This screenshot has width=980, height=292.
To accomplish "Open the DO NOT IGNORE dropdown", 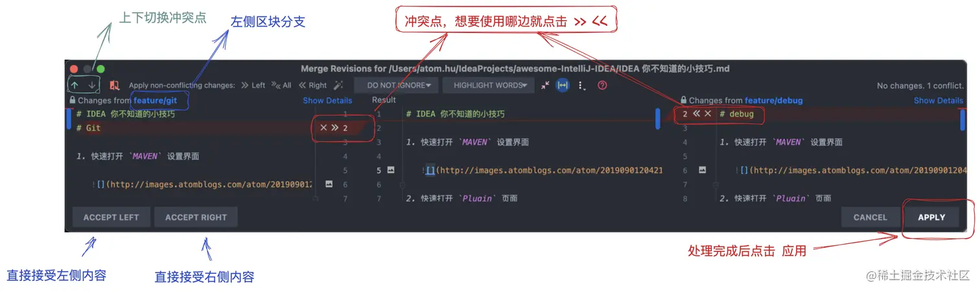I will 396,85.
